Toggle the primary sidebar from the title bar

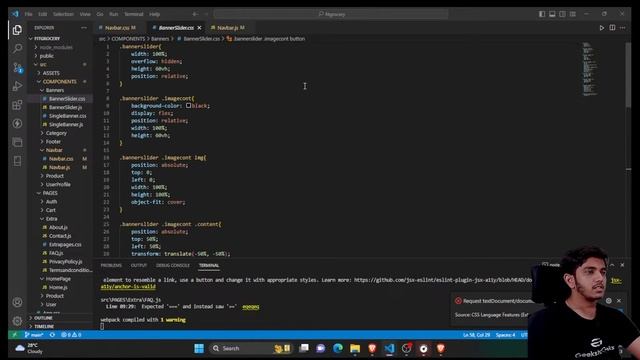tap(542, 14)
